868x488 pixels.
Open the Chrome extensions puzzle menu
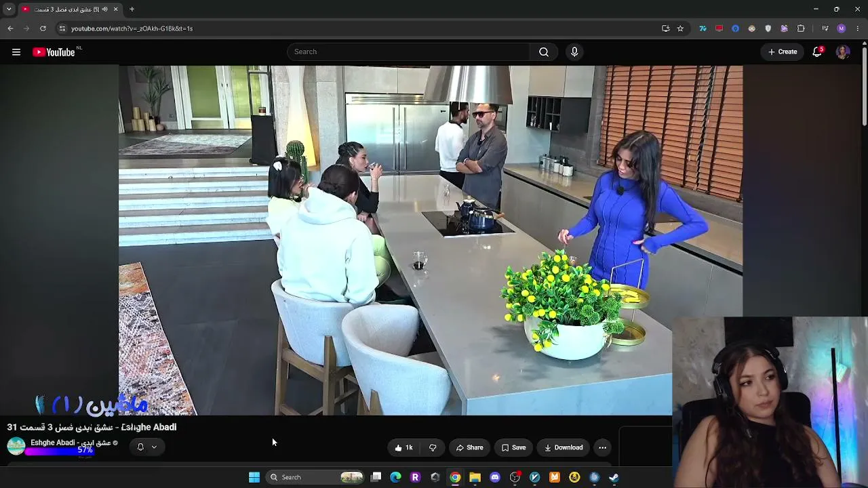pyautogui.click(x=801, y=28)
